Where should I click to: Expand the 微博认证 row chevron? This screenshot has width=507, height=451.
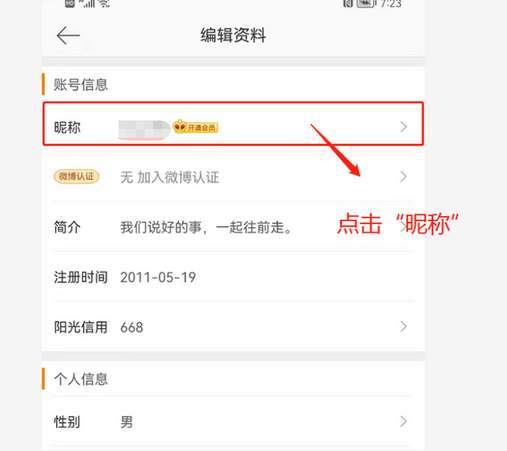(x=403, y=177)
